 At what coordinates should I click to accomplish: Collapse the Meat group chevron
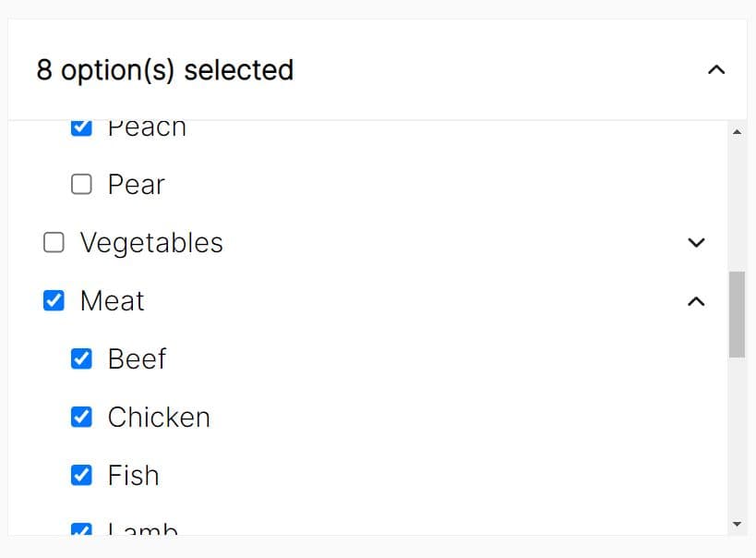[697, 301]
